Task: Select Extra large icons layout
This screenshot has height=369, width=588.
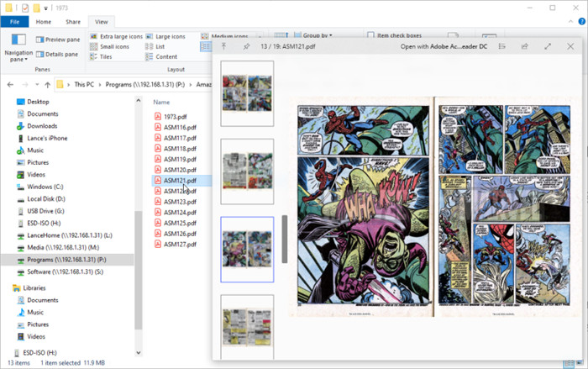Action: [117, 36]
